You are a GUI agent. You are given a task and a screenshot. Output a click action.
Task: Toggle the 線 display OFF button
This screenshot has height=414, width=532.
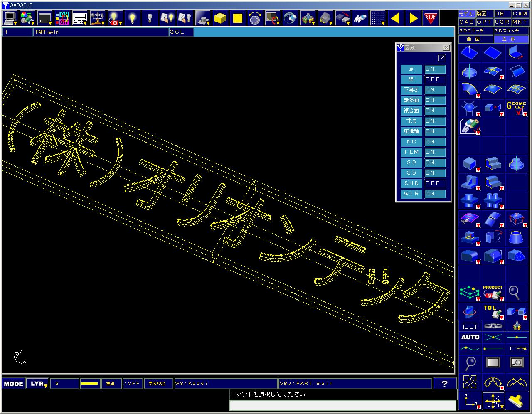(x=435, y=79)
